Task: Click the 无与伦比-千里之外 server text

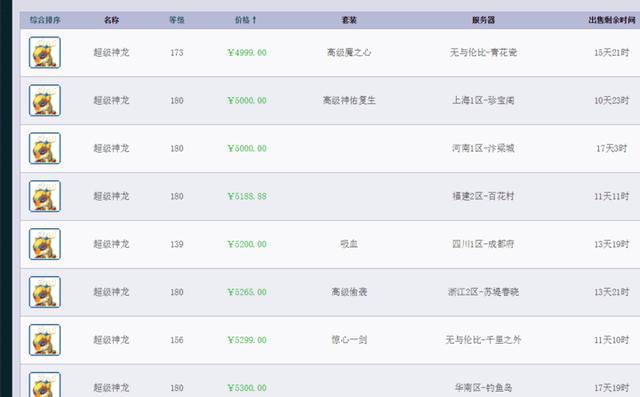Action: click(x=483, y=340)
